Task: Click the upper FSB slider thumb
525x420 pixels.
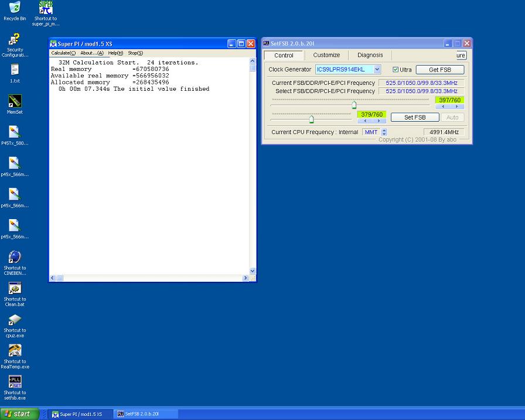Action: 354,105
